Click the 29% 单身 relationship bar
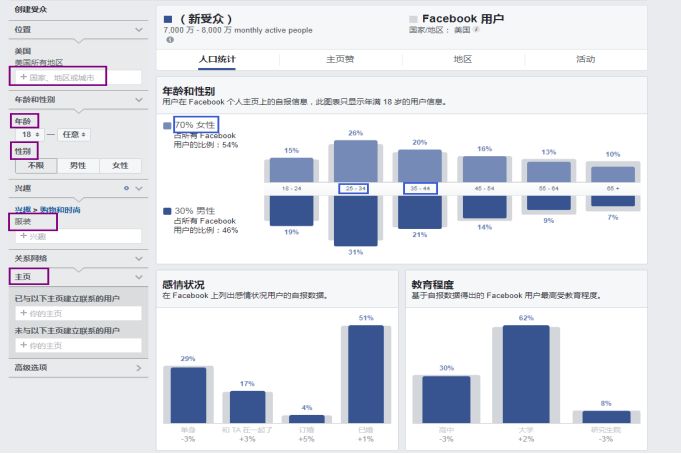Image resolution: width=681 pixels, height=454 pixels. 188,395
